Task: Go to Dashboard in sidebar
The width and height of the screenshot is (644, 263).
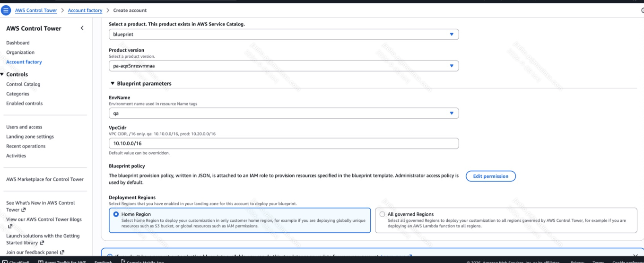Action: pos(18,43)
